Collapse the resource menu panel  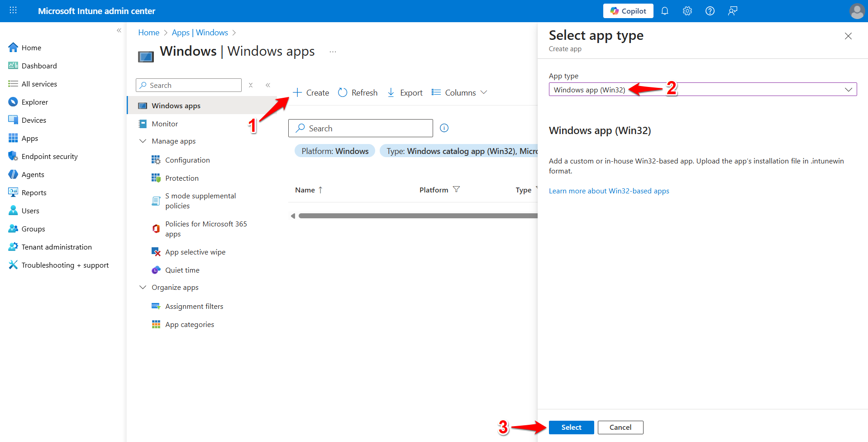click(268, 85)
